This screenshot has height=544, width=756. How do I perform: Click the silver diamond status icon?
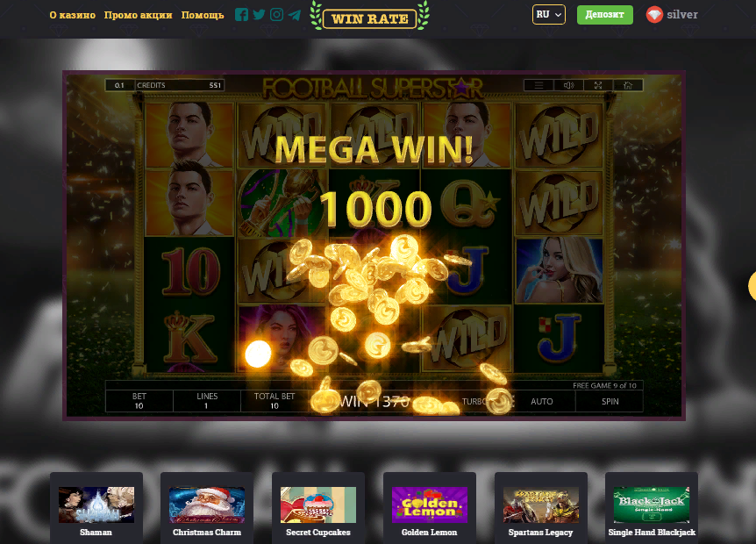click(654, 14)
